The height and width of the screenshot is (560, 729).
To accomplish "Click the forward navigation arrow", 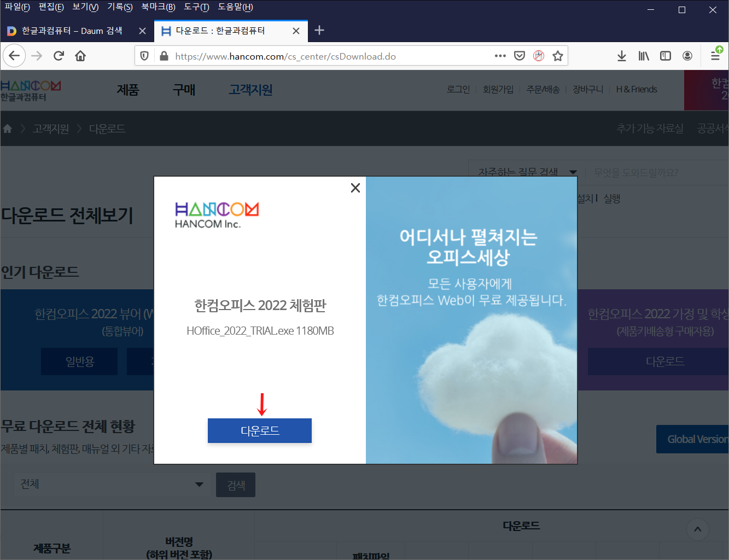I will coord(37,56).
